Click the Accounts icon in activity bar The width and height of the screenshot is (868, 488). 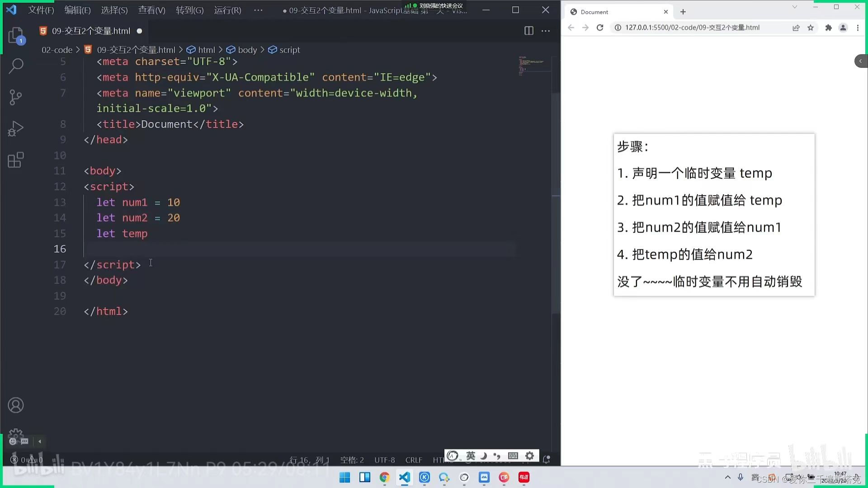click(x=16, y=405)
